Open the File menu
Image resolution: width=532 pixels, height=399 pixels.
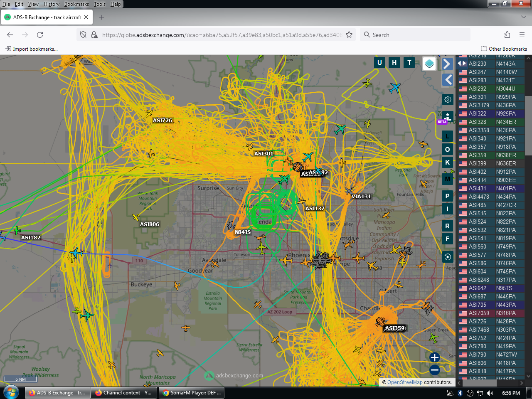(x=6, y=4)
